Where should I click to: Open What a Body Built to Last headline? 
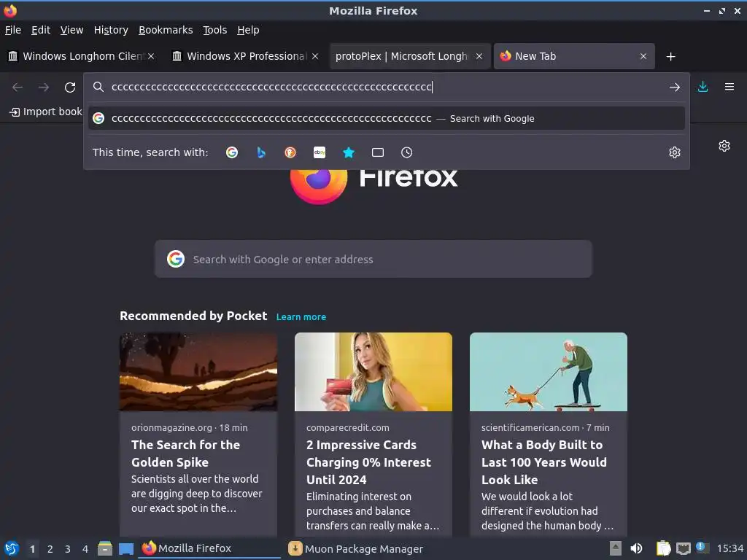[544, 462]
